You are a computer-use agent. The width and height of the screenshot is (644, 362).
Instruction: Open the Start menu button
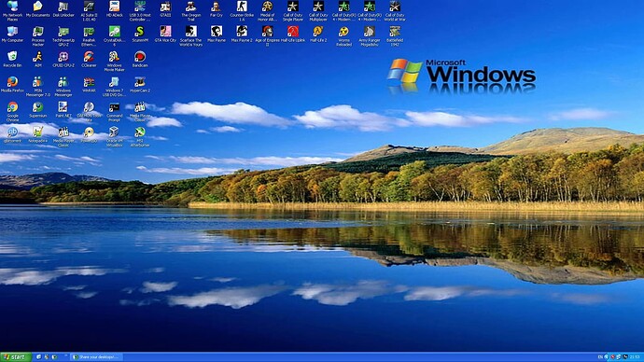pyautogui.click(x=16, y=357)
